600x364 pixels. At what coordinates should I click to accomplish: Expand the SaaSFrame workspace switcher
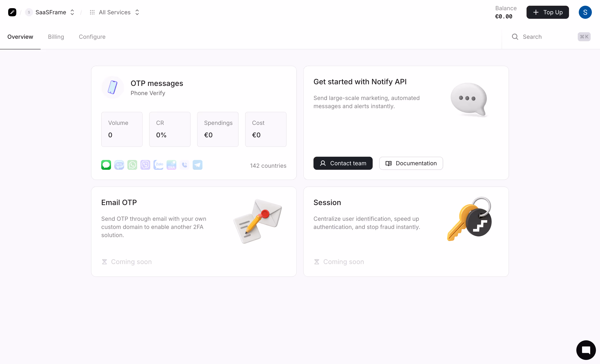[50, 12]
